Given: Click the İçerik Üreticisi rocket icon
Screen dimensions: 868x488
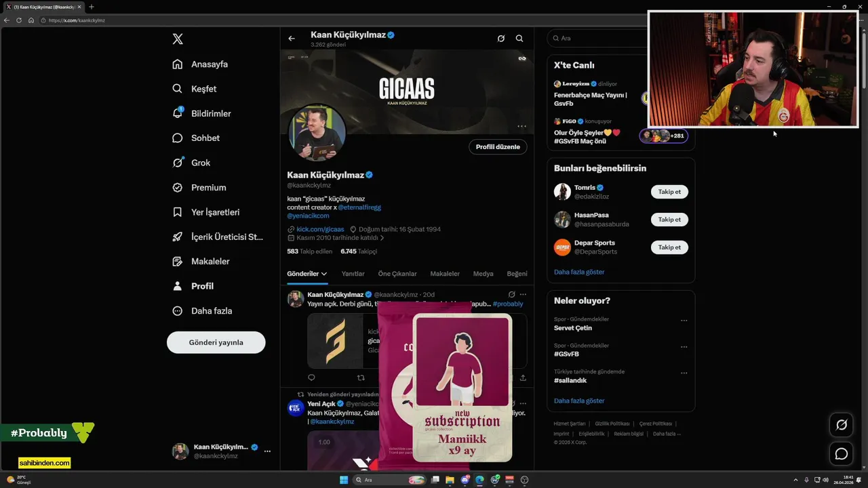Looking at the screenshot, I should 177,237.
